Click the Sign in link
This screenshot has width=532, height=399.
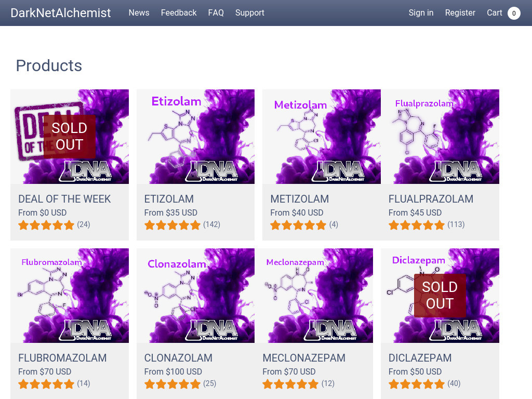(x=421, y=13)
